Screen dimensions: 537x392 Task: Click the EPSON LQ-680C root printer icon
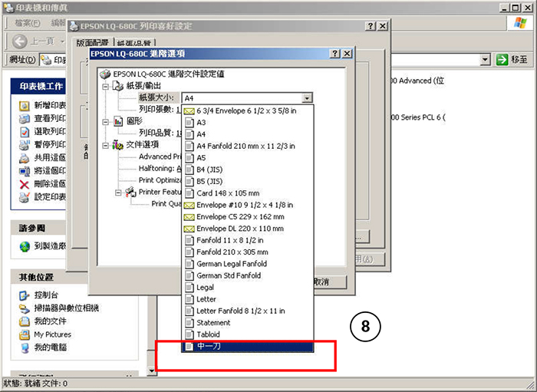(x=105, y=74)
